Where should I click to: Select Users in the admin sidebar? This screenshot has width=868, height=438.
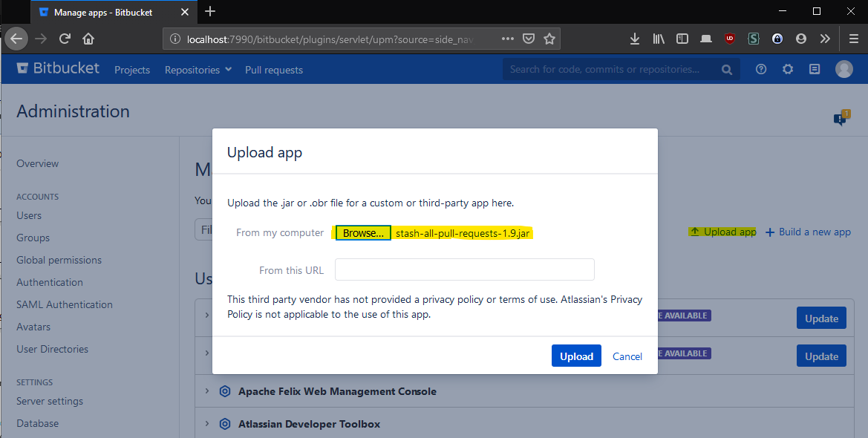29,215
